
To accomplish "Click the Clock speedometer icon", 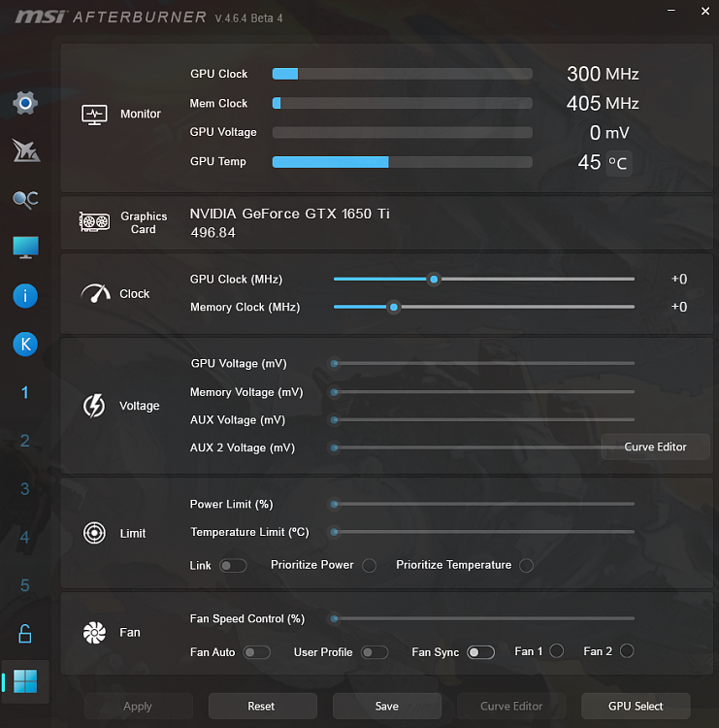I will click(96, 293).
